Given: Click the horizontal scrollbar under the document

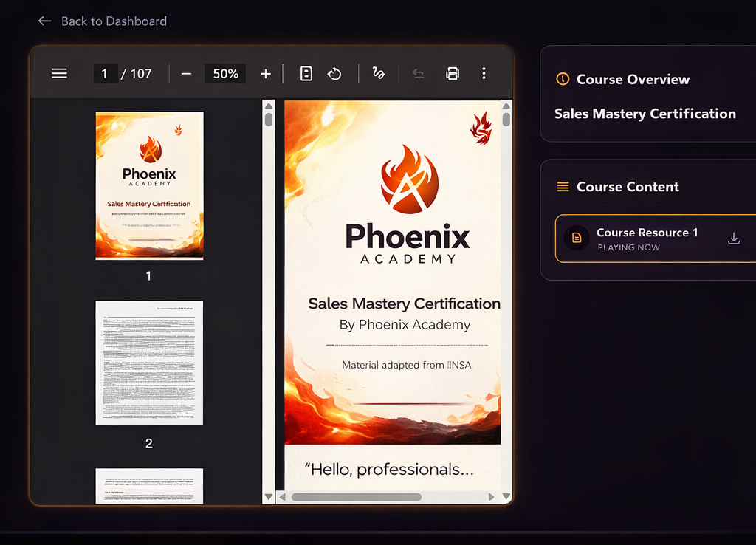Looking at the screenshot, I should tap(356, 497).
